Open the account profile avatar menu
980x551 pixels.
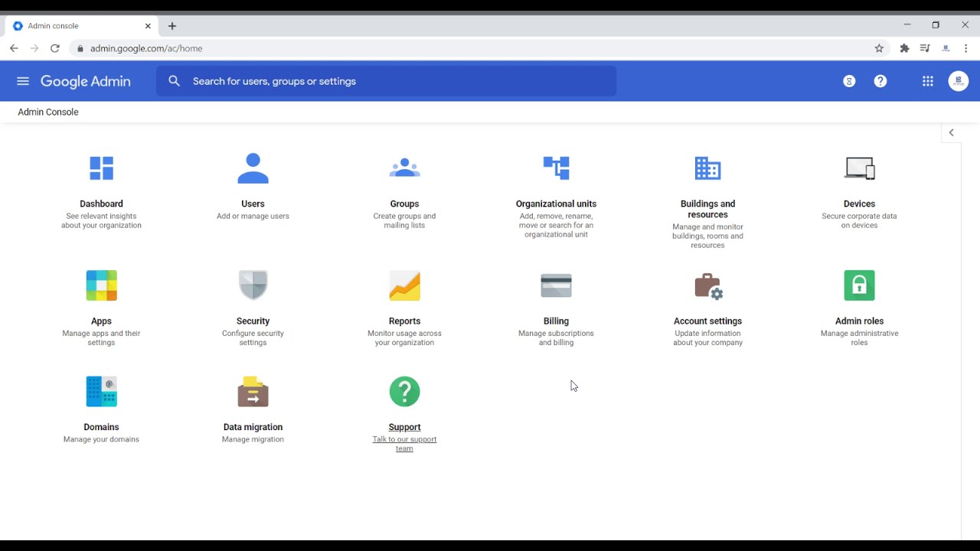pyautogui.click(x=958, y=80)
